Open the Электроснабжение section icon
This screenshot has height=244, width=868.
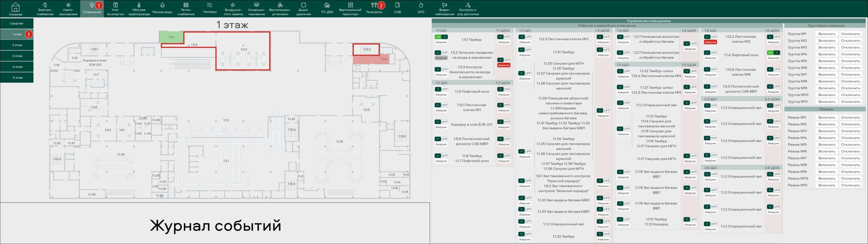(45, 9)
